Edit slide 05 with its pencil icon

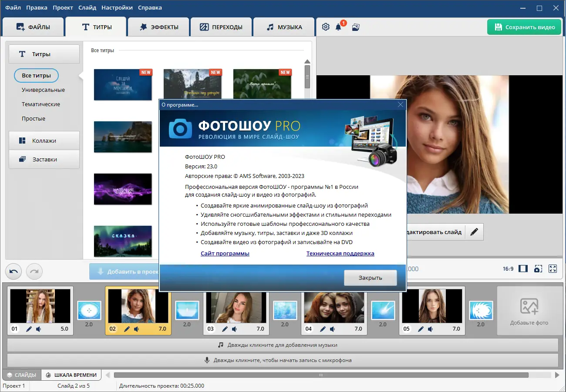point(421,329)
